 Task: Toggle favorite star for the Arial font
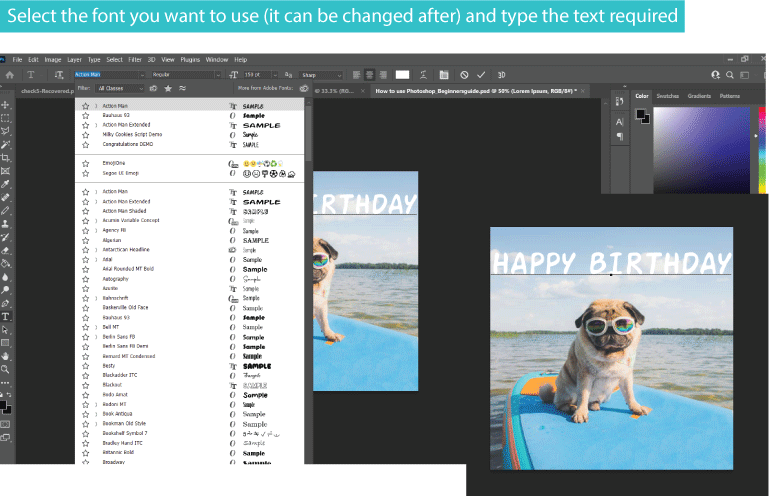tap(86, 259)
